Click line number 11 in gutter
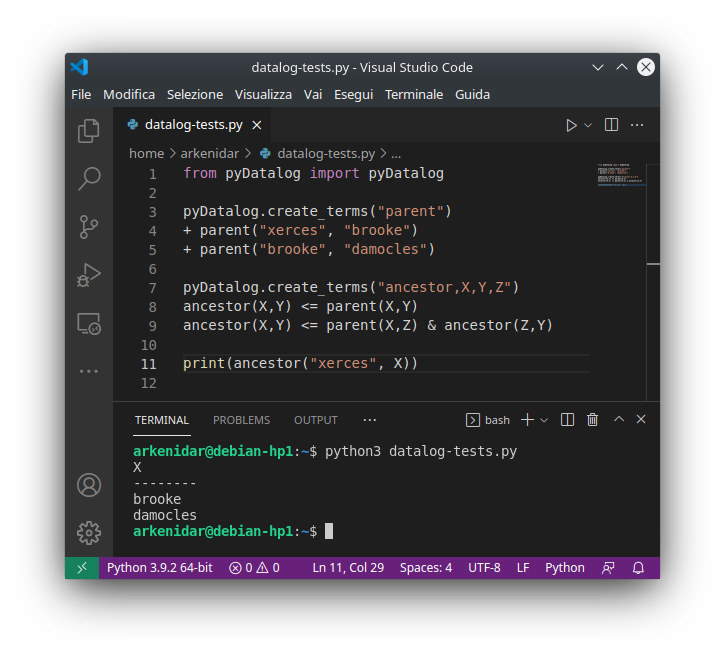The height and width of the screenshot is (656, 725). (148, 364)
